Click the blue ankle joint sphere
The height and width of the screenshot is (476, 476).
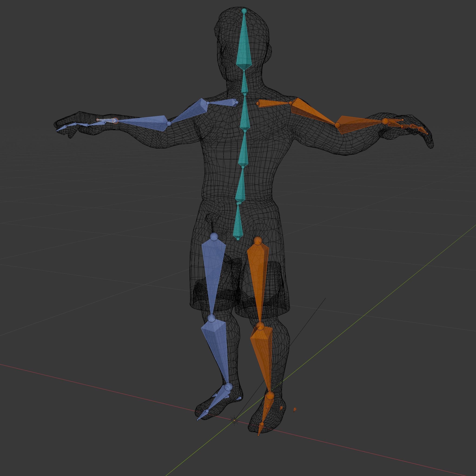click(x=228, y=387)
